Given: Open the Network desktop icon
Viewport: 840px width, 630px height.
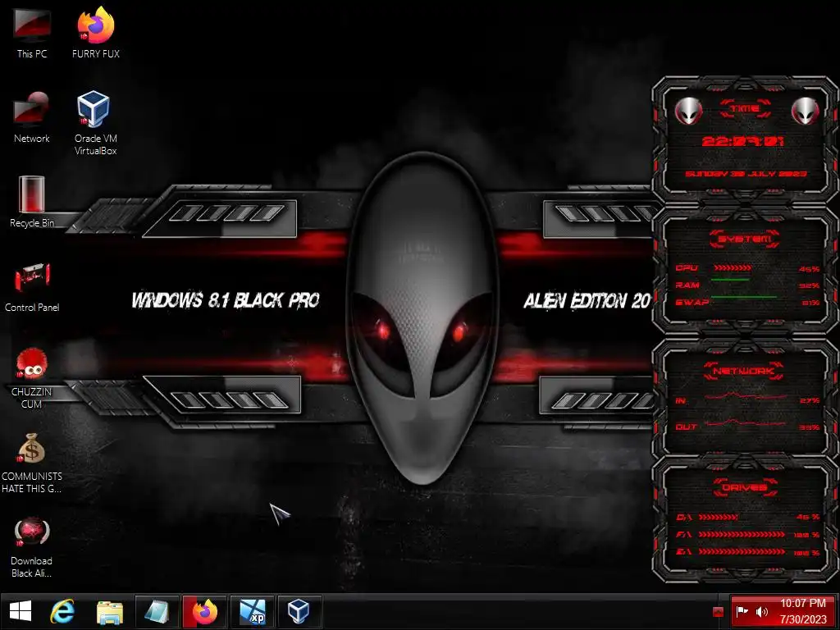Looking at the screenshot, I should 32,118.
